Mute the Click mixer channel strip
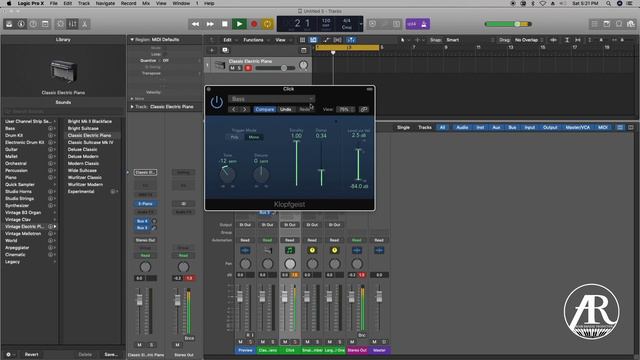The image size is (640, 360). point(285,342)
